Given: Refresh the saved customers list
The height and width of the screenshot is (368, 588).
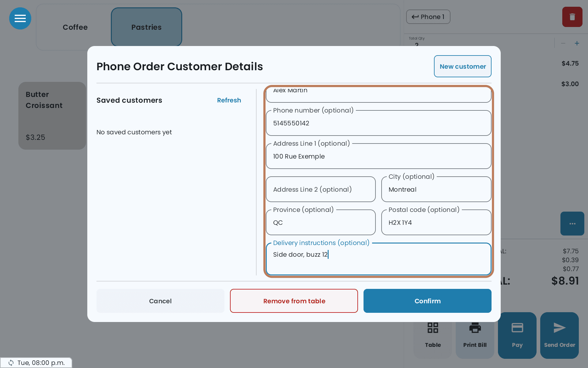Looking at the screenshot, I should coord(229,100).
